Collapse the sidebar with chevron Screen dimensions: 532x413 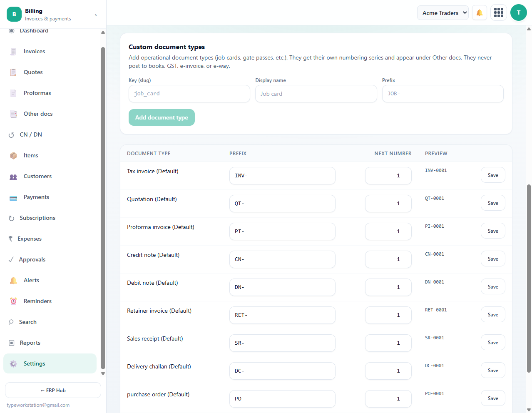point(96,15)
